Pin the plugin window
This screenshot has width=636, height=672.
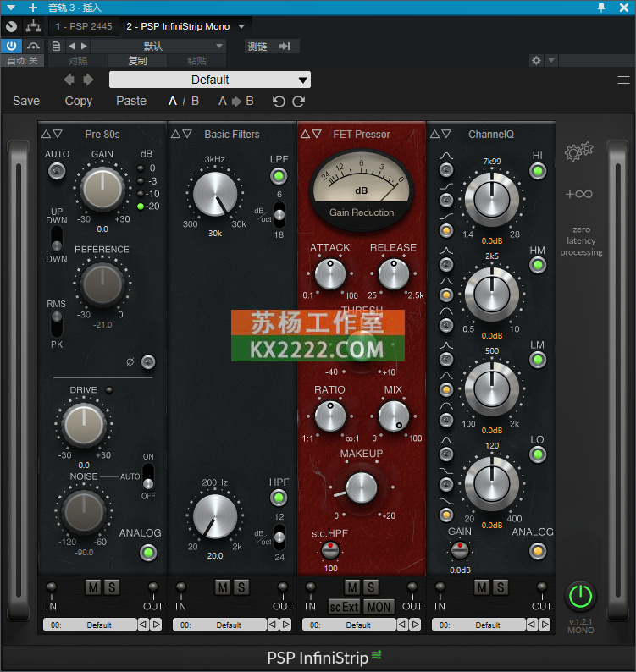pos(601,8)
